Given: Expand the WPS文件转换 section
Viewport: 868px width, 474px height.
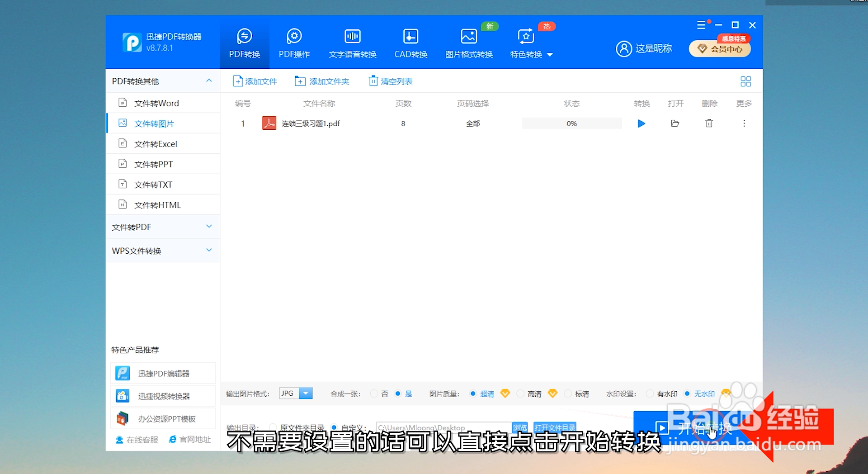Looking at the screenshot, I should click(x=163, y=251).
